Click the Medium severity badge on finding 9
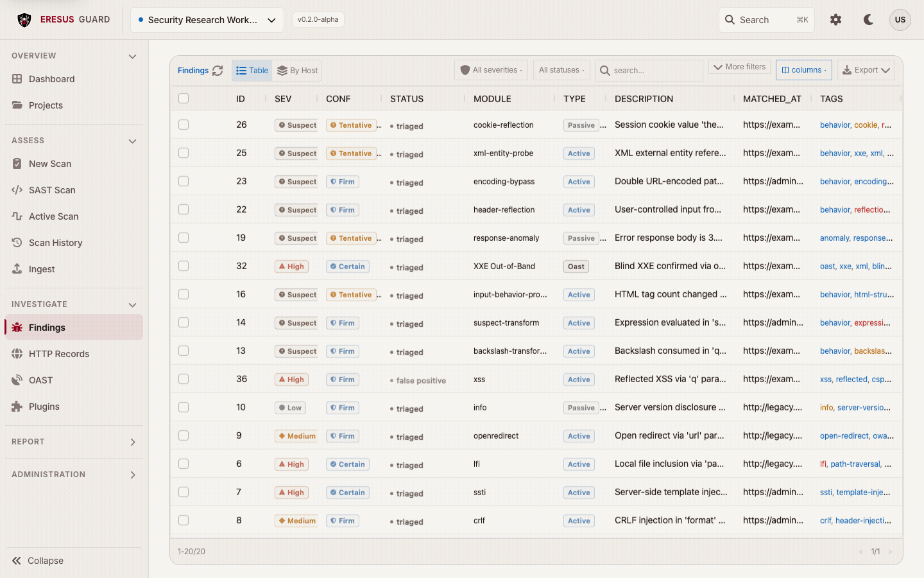The height and width of the screenshot is (578, 924). 297,436
